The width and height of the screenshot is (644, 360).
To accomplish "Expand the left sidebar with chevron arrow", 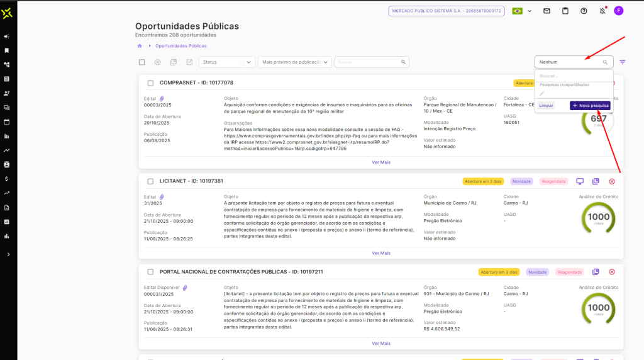I will point(8,254).
